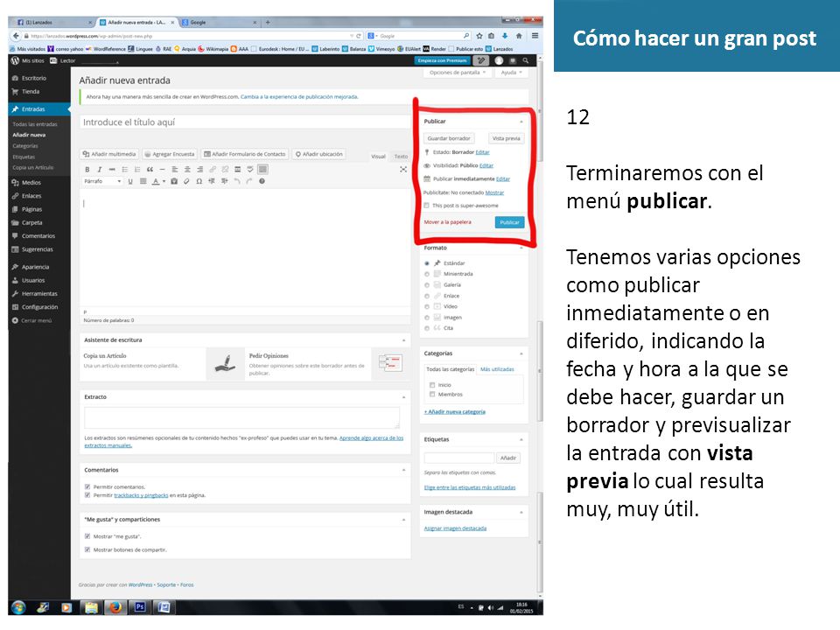Enter distraction-free writing mode

(x=403, y=169)
